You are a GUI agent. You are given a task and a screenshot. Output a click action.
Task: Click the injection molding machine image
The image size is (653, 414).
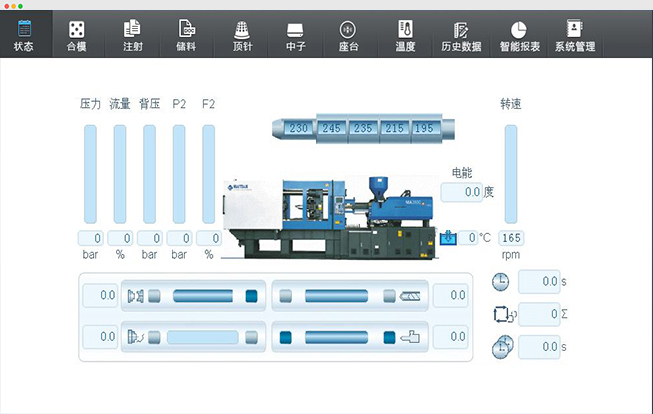click(330, 215)
